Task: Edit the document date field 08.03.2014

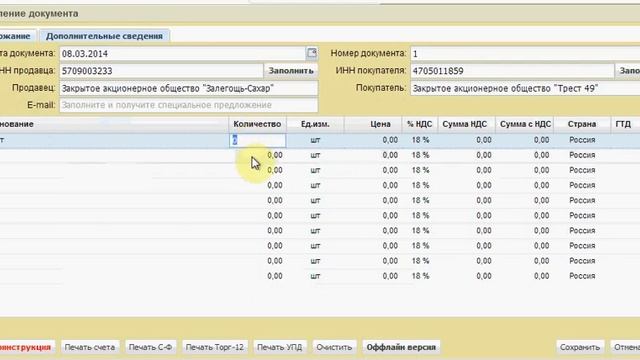Action: tap(182, 53)
